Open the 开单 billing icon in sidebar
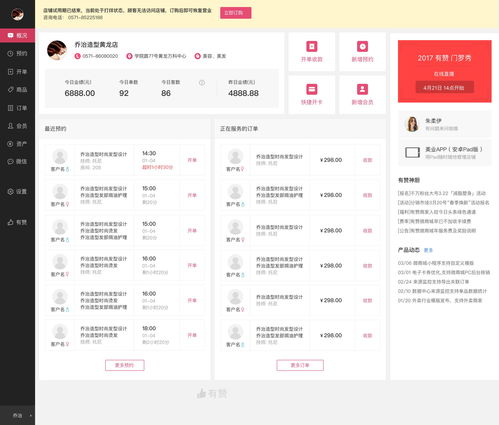 tap(10, 72)
